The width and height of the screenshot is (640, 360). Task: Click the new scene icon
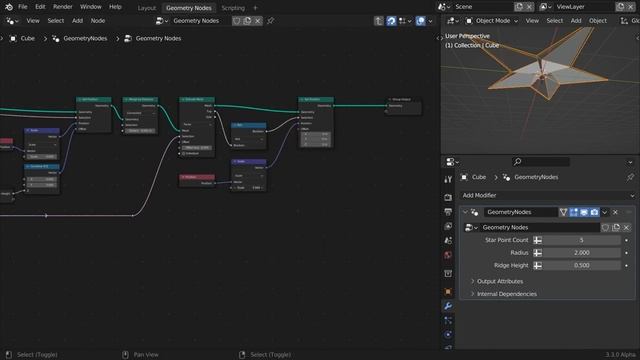tap(519, 7)
